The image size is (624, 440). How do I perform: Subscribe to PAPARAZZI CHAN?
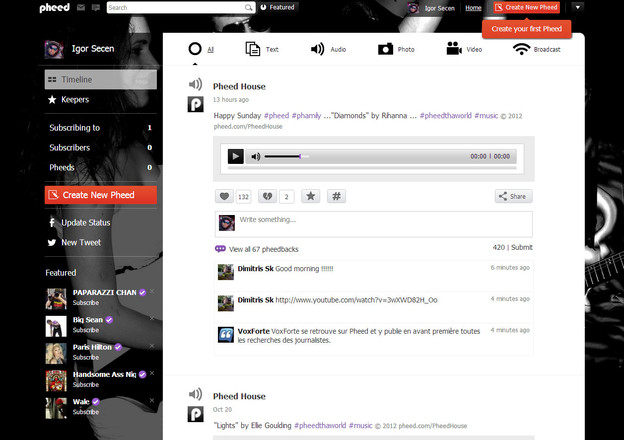click(x=86, y=303)
